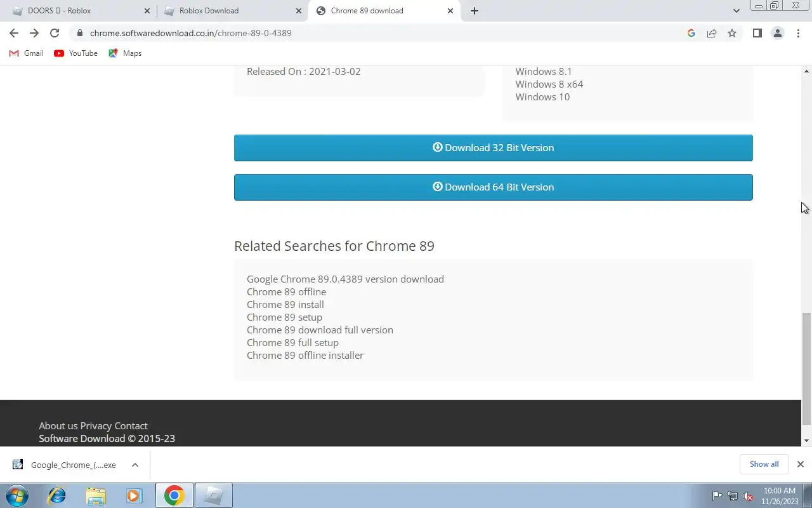Click 'Chrome 89 offline installer' text
Image resolution: width=812 pixels, height=508 pixels.
pyautogui.click(x=305, y=356)
